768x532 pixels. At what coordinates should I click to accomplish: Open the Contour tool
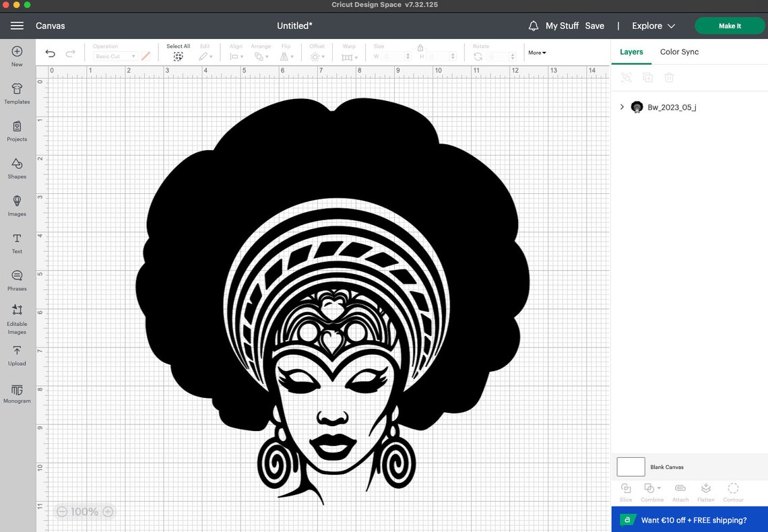pos(733,491)
